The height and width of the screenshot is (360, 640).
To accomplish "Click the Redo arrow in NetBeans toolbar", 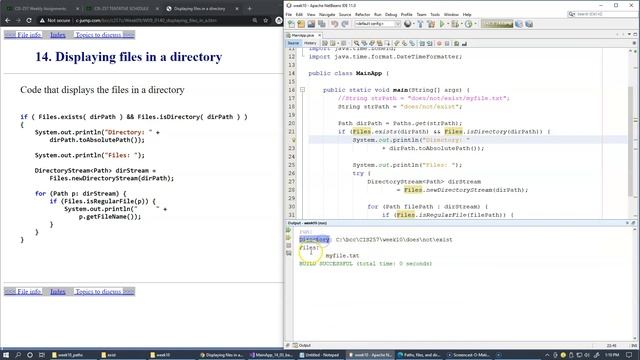I will 345,24.
